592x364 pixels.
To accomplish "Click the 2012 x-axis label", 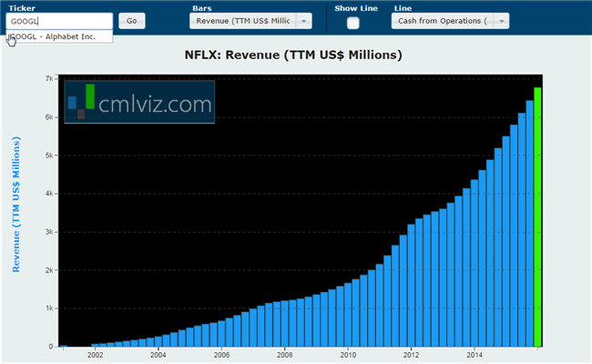I will (x=411, y=355).
